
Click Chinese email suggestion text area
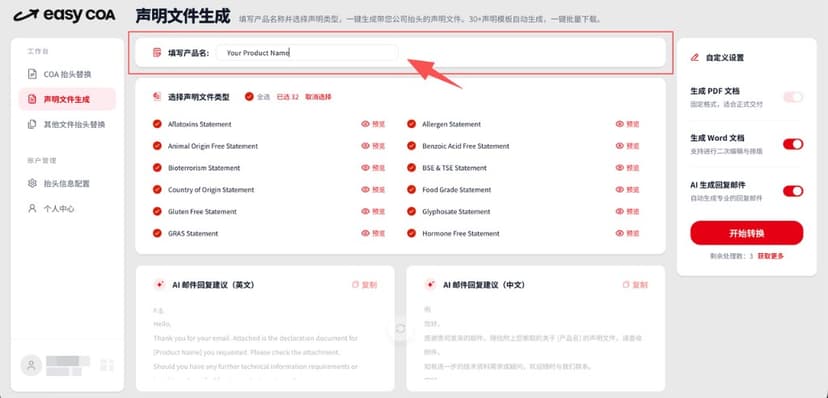(535, 343)
